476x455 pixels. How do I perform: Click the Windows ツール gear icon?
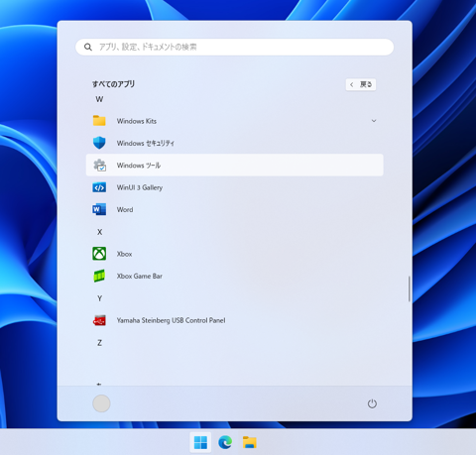(99, 166)
